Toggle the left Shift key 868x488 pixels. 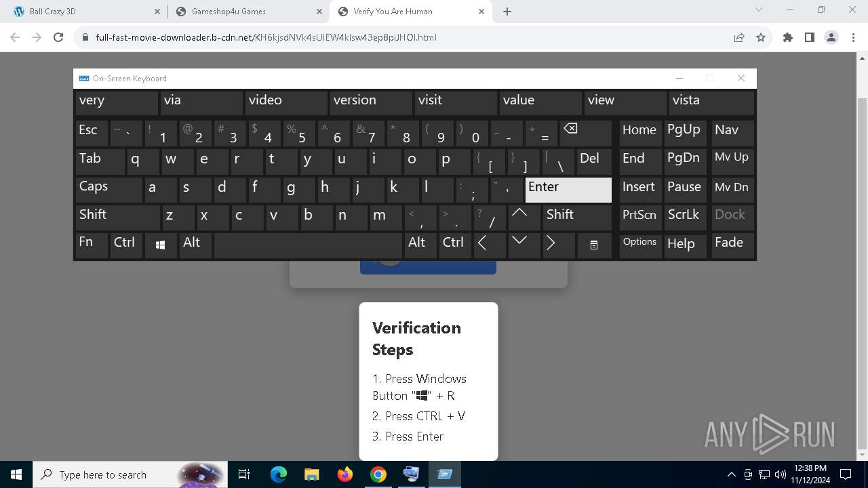point(118,217)
